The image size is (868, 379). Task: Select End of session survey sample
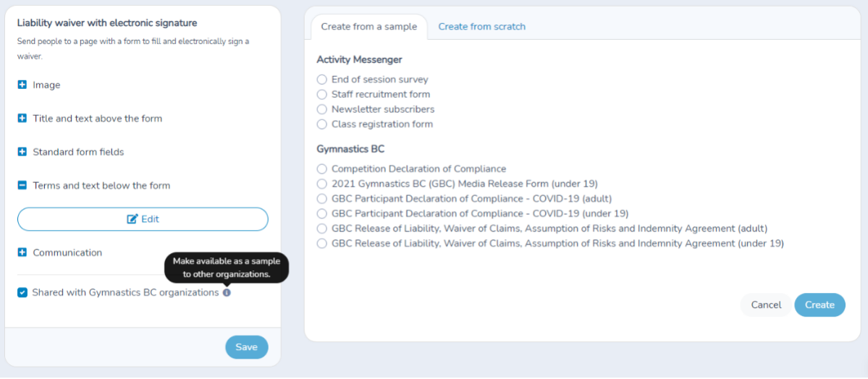(321, 80)
